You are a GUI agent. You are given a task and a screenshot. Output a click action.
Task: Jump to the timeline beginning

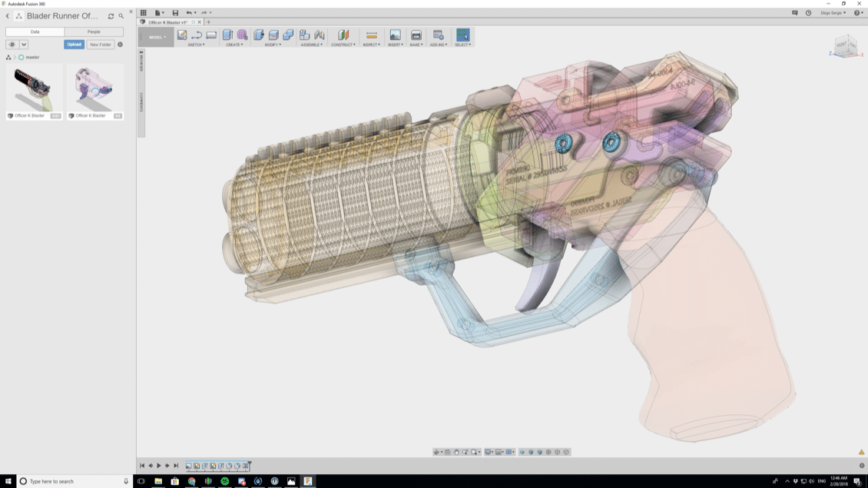pyautogui.click(x=141, y=466)
